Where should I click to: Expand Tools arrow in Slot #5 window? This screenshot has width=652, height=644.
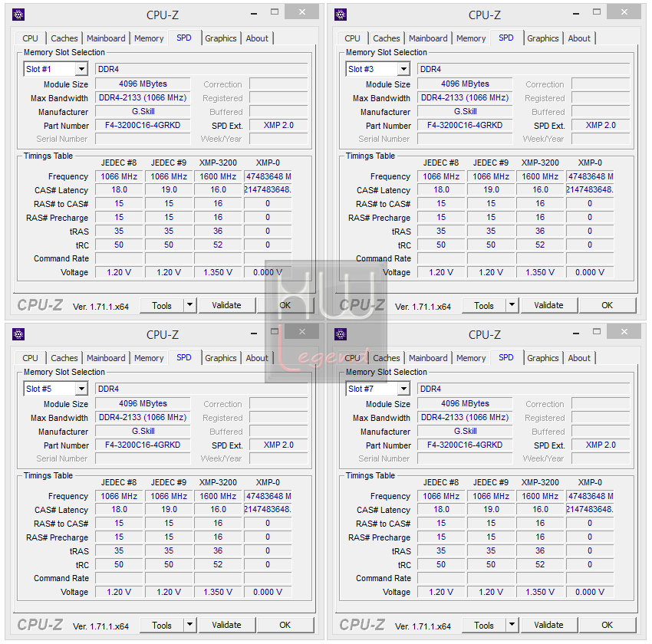(x=189, y=625)
